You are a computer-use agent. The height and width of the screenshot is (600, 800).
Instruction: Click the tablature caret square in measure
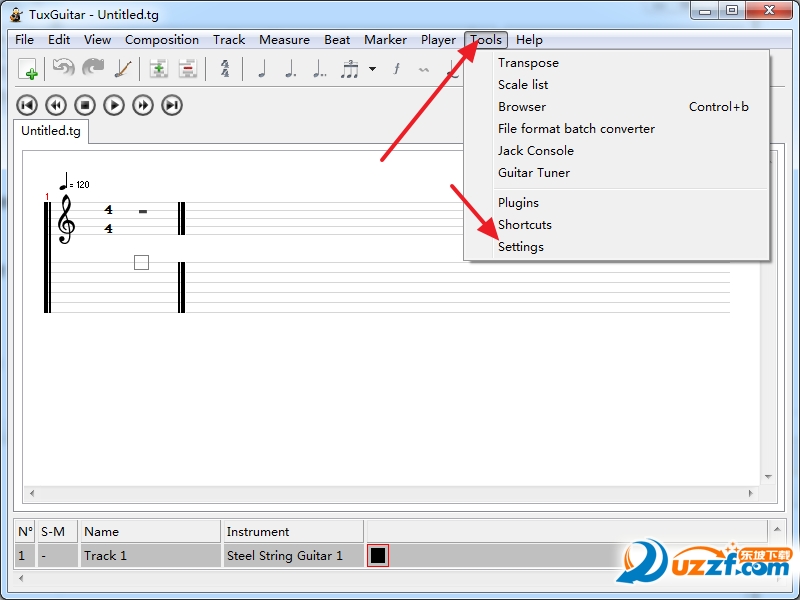(141, 263)
